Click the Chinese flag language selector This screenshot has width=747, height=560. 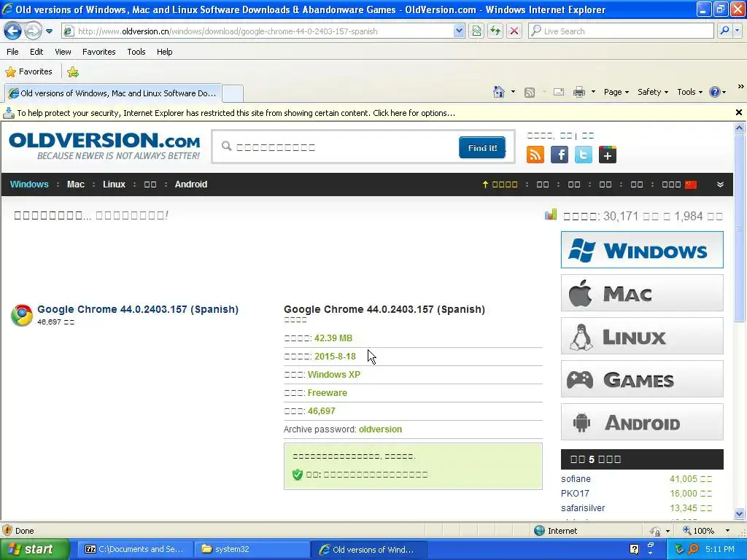[691, 184]
